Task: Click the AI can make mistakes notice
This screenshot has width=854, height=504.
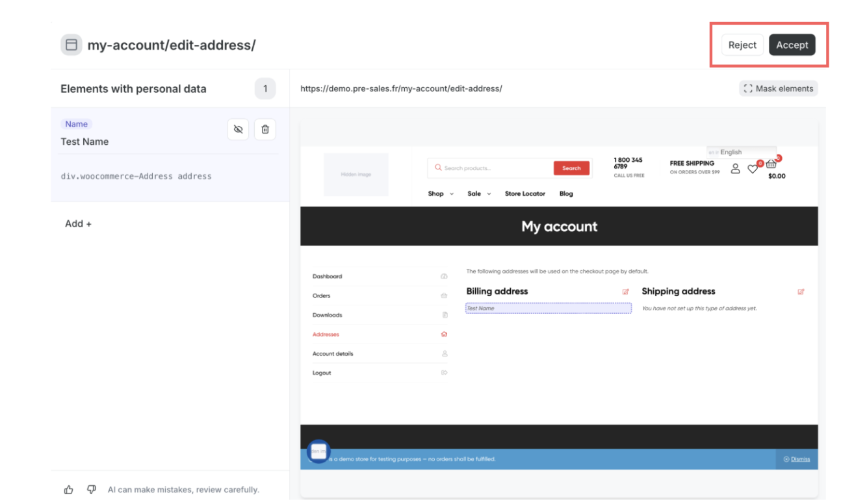Action: [x=183, y=490]
